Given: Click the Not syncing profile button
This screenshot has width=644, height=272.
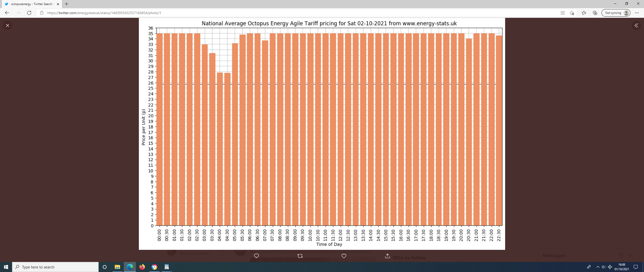Looking at the screenshot, I should click(616, 13).
